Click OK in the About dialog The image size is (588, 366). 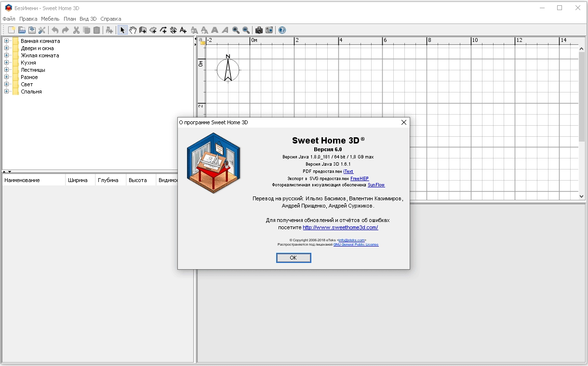coord(294,258)
